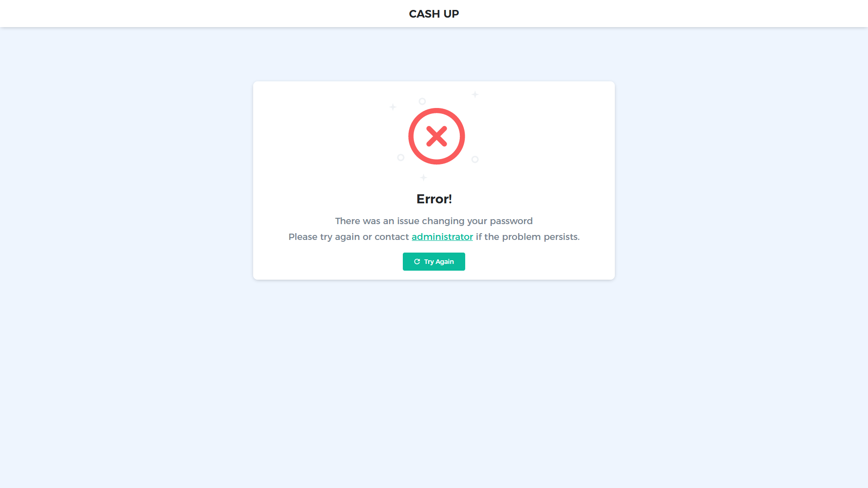Click the small circle left-below the error icon
The height and width of the screenshot is (488, 868).
(401, 157)
